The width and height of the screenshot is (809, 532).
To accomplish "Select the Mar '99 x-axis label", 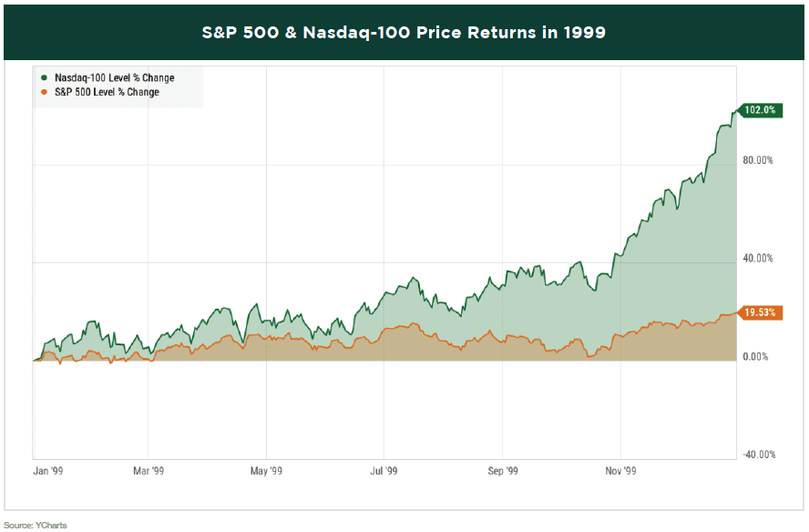I will [x=148, y=471].
